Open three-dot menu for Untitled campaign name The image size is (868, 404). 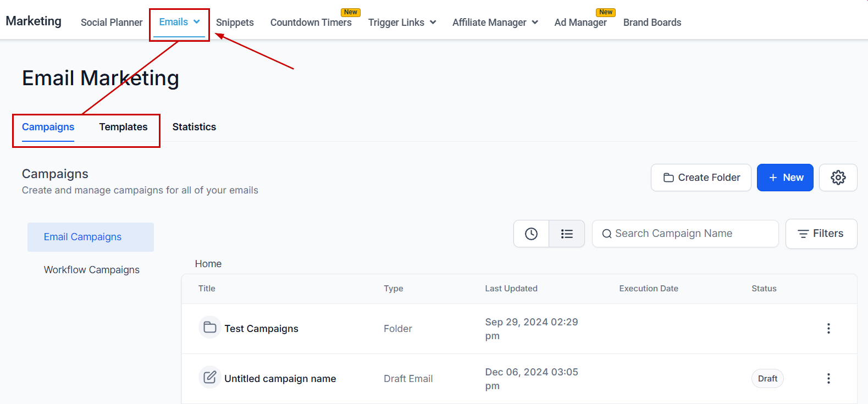coord(828,379)
